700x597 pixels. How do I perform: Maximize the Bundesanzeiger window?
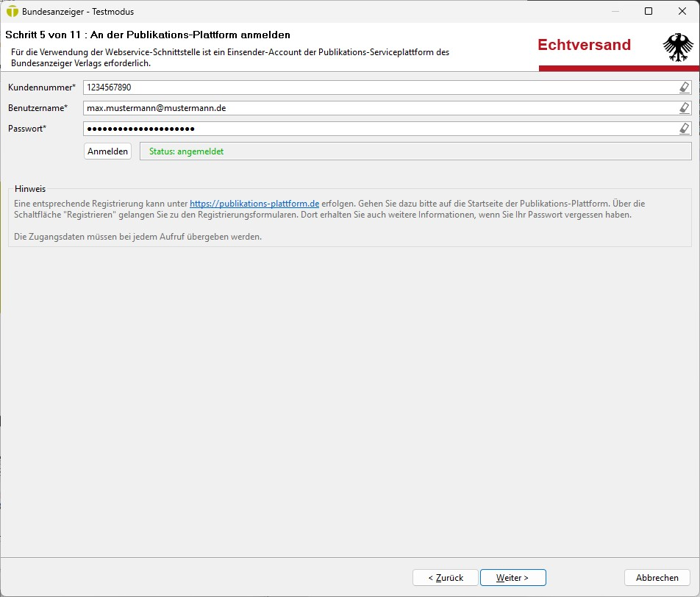[649, 12]
